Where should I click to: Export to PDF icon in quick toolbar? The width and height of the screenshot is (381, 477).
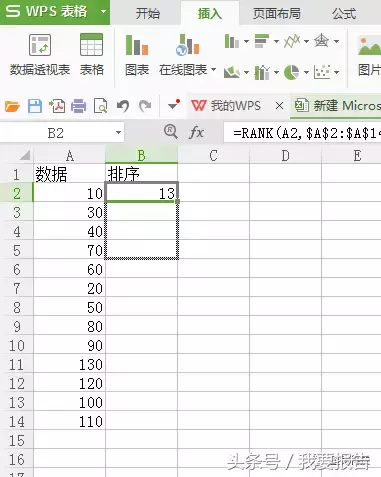click(57, 106)
